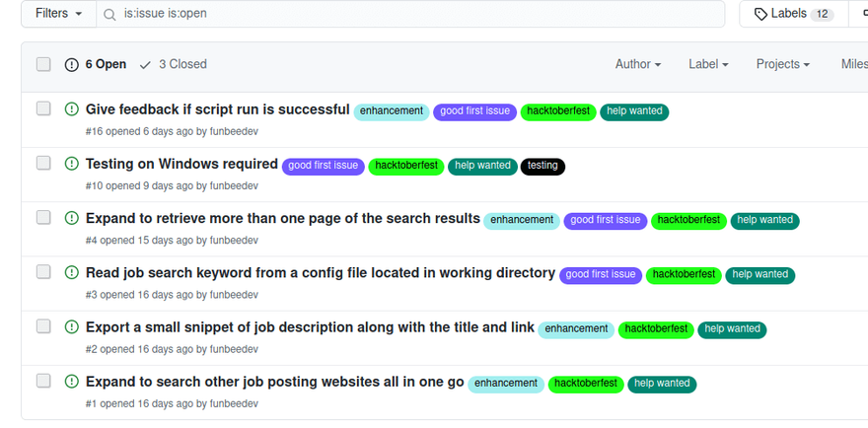Viewport: 868px width, 428px height.
Task: Click open status icon of issue #16
Action: (x=72, y=109)
